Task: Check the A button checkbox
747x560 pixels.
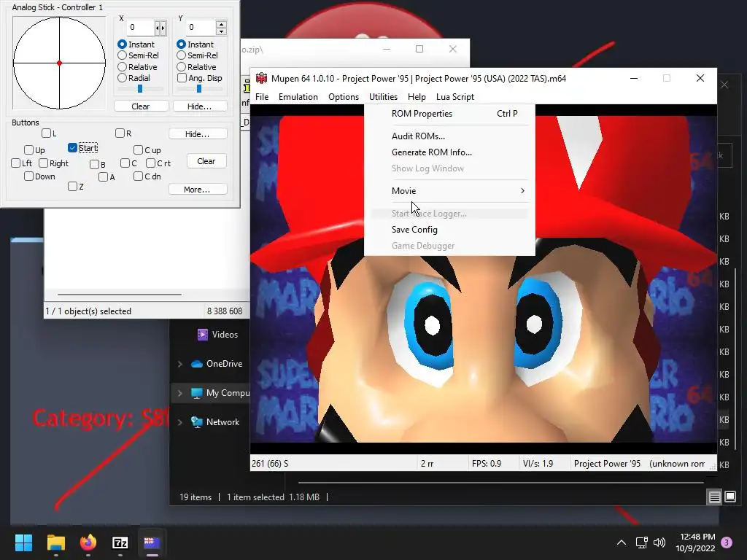Action: pyautogui.click(x=103, y=176)
